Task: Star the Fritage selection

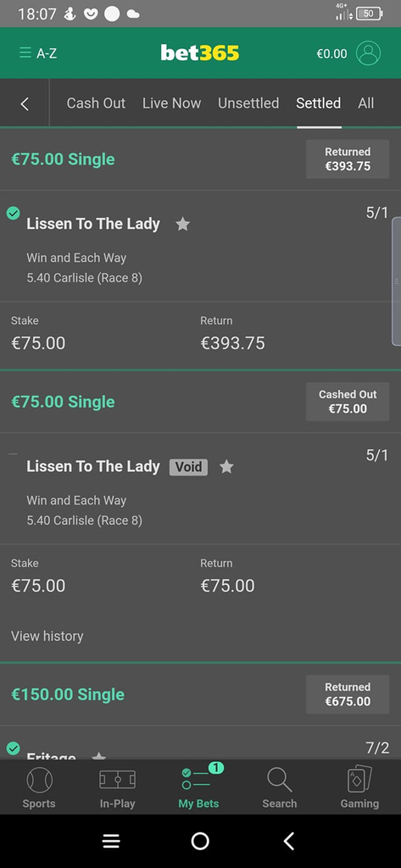Action: click(98, 755)
